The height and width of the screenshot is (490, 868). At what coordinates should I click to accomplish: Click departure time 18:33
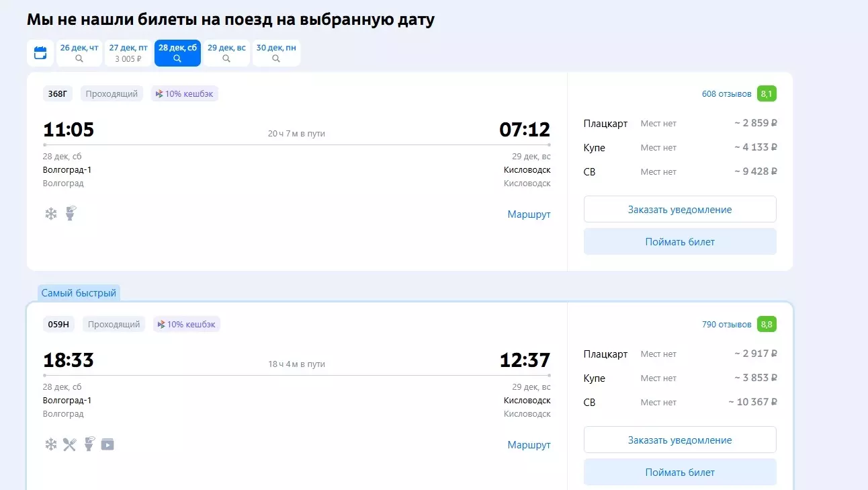(x=69, y=360)
